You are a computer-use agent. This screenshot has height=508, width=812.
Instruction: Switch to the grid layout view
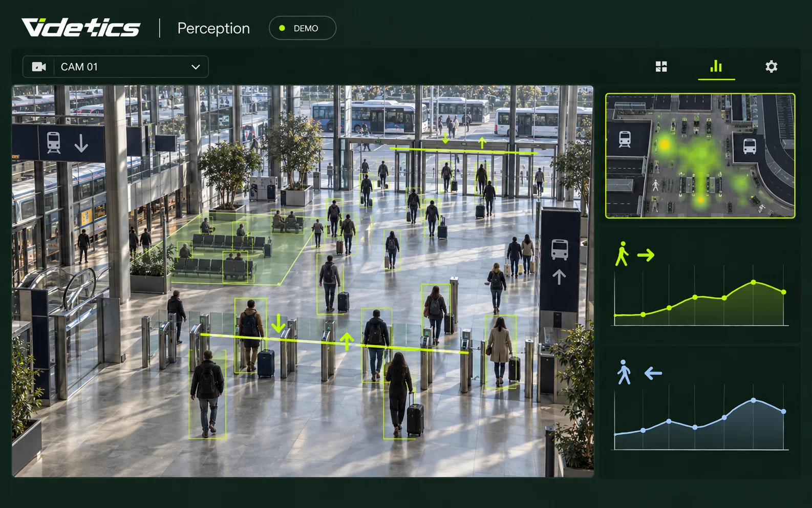tap(661, 67)
